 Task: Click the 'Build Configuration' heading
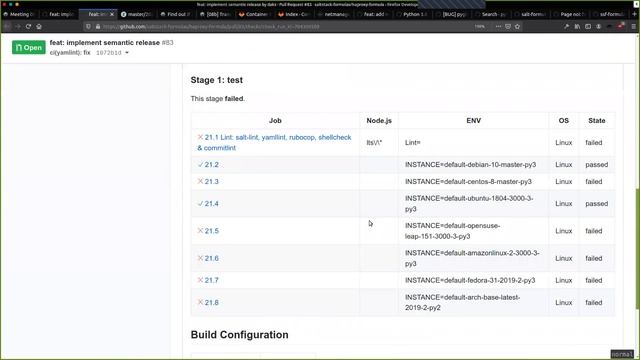(240, 335)
